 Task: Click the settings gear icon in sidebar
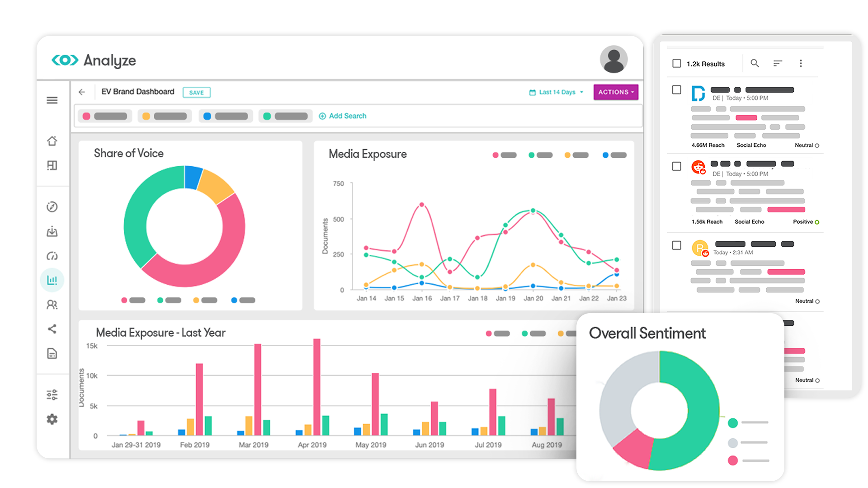tap(52, 418)
